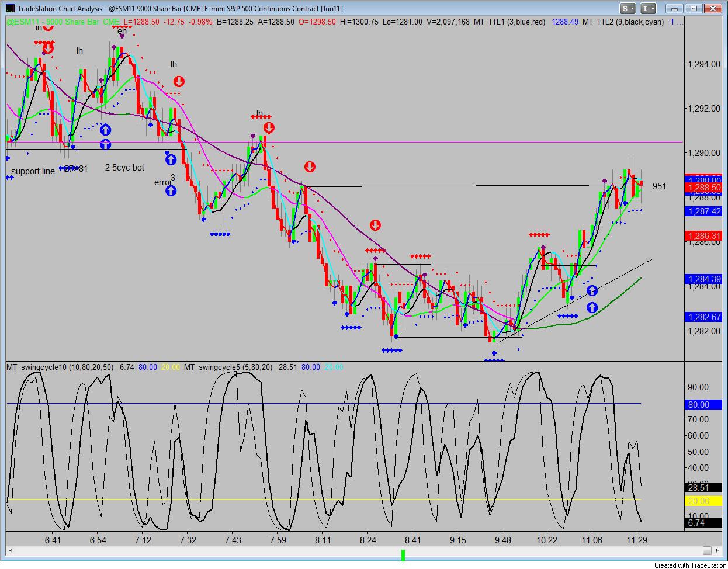Image resolution: width=728 pixels, height=569 pixels.
Task: Click the '@ESM11 - 9000 Share Bar CME' status label
Action: pyautogui.click(x=63, y=22)
